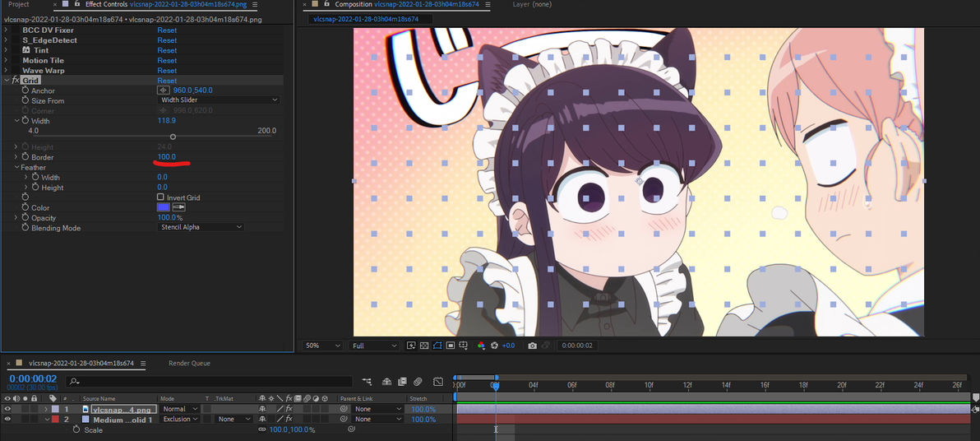Toggle stopwatch for Blending Mode property

pyautogui.click(x=25, y=228)
